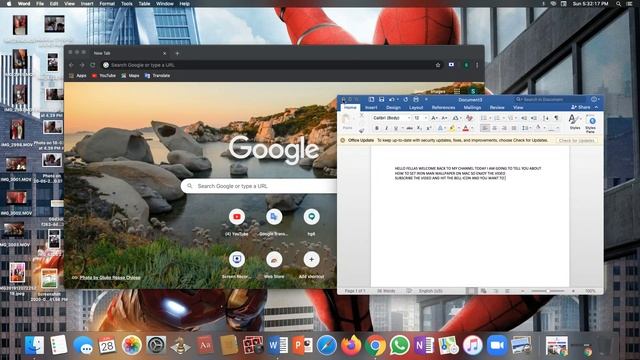Screen dimensions: 640x360
Task: Click the increase indent icon
Action: click(534, 118)
